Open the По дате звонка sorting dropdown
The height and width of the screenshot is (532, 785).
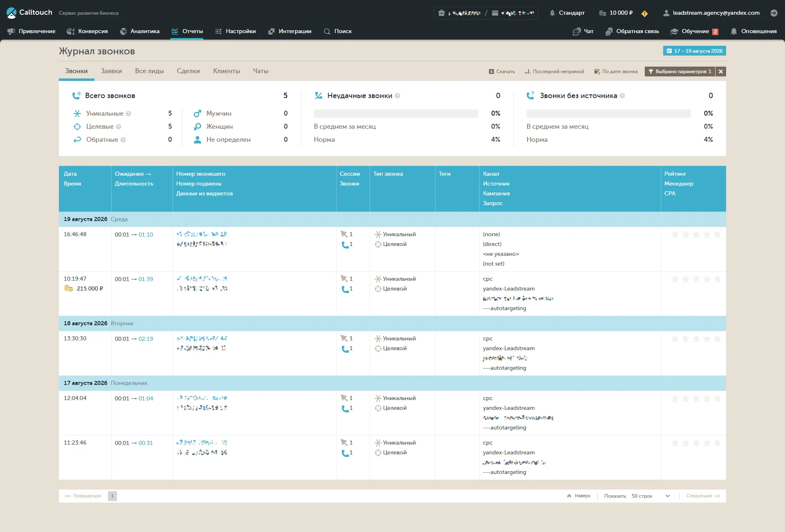(x=616, y=72)
